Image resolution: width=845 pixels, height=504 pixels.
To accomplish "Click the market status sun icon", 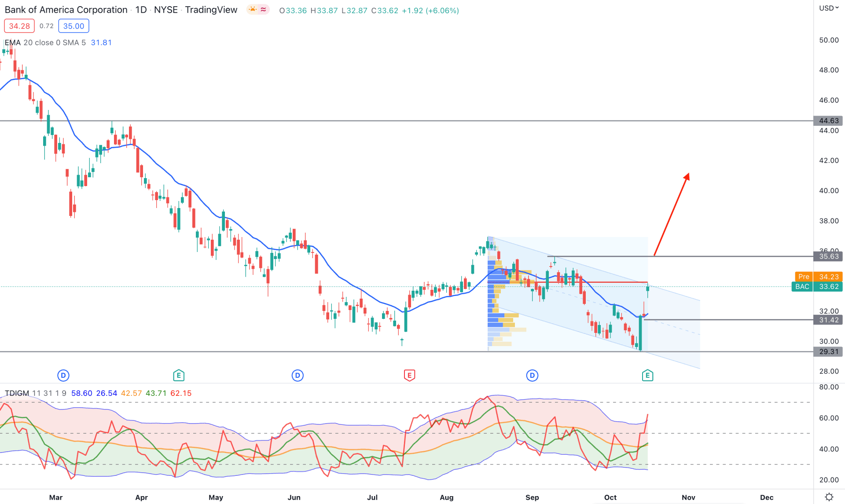I will (253, 9).
